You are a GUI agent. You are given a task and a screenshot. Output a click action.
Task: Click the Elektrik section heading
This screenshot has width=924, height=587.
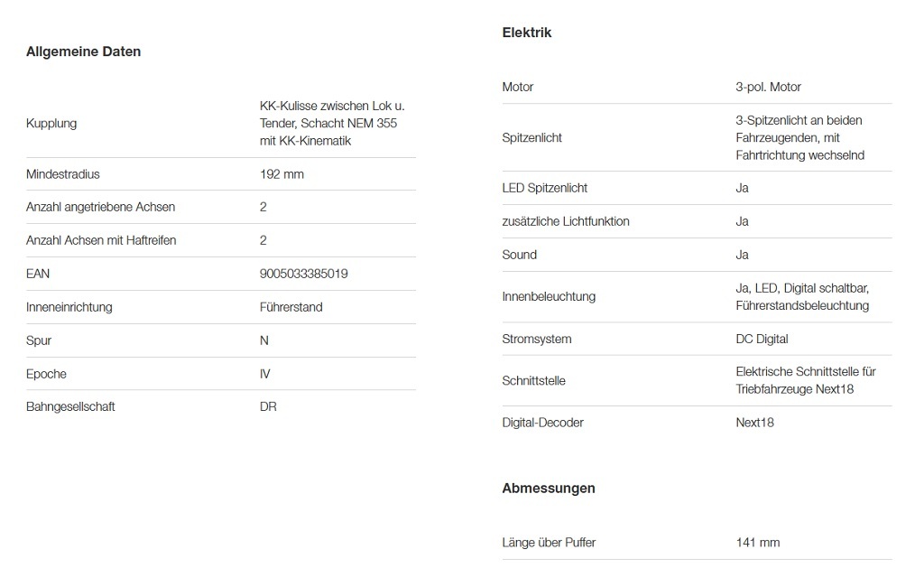[x=526, y=33]
